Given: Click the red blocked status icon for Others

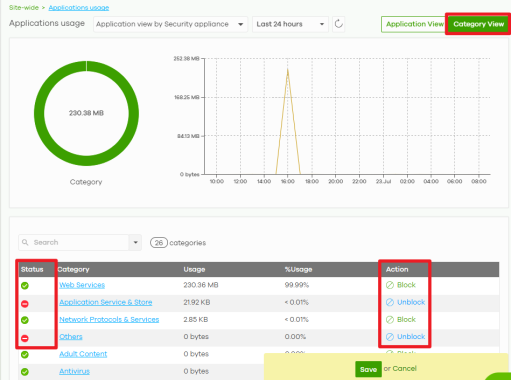Looking at the screenshot, I should [x=25, y=338].
